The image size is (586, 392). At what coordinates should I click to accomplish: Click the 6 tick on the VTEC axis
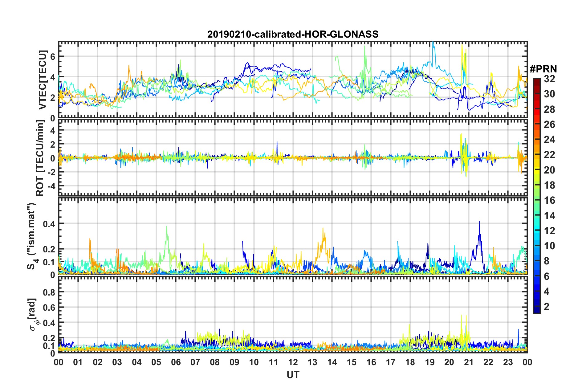coord(53,56)
